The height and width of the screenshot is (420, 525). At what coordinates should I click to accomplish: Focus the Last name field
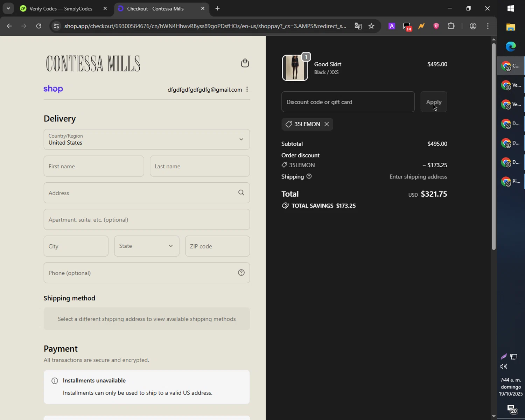pos(200,166)
